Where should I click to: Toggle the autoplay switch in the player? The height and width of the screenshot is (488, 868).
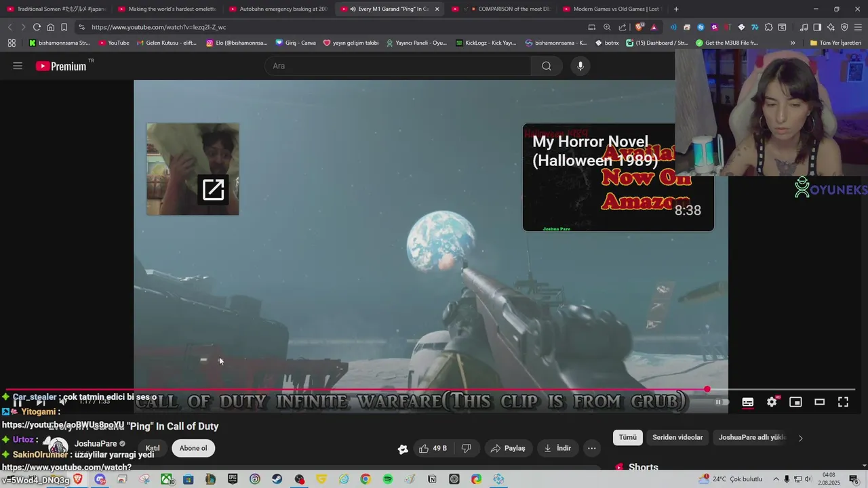tap(722, 402)
